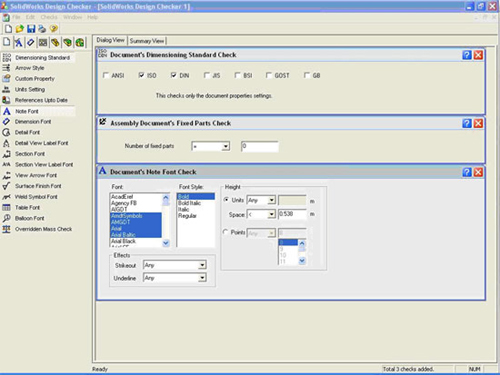Select the Note Font check
500x375 pixels.
click(x=37, y=111)
